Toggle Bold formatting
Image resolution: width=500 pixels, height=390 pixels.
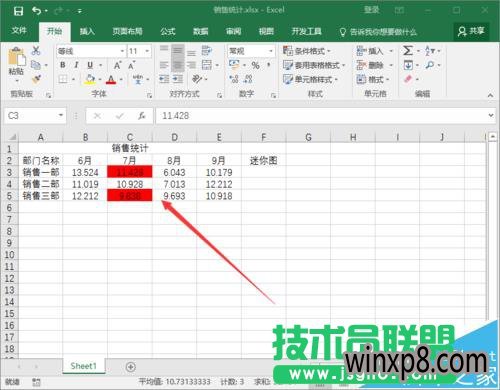63,65
